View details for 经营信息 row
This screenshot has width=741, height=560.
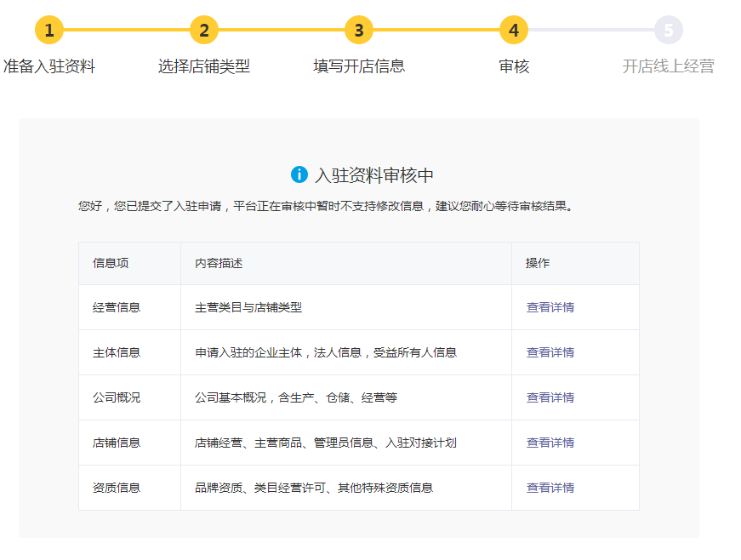(550, 307)
